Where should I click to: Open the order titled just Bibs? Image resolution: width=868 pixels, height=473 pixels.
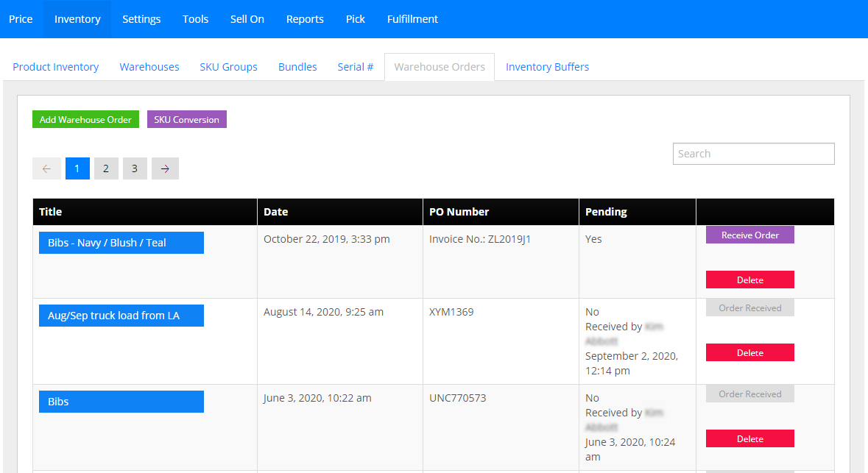pyautogui.click(x=121, y=402)
